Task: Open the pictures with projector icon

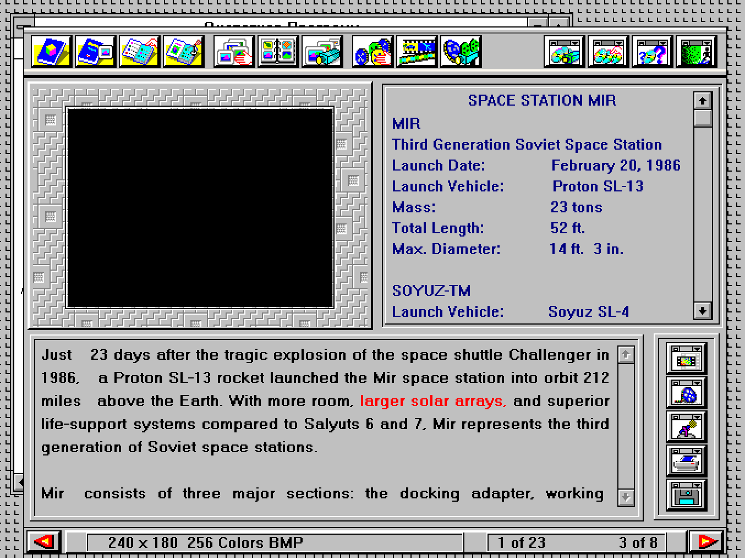Action: point(322,52)
